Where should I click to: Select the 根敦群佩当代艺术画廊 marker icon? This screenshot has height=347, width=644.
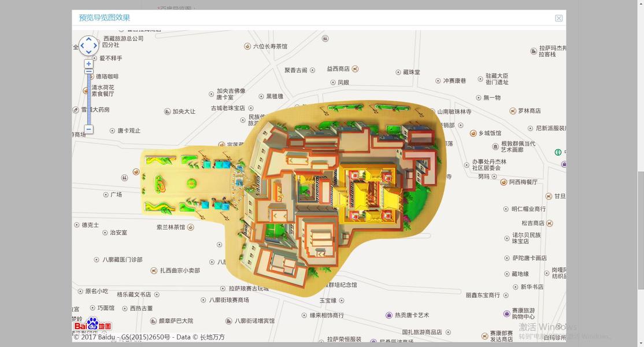(495, 146)
